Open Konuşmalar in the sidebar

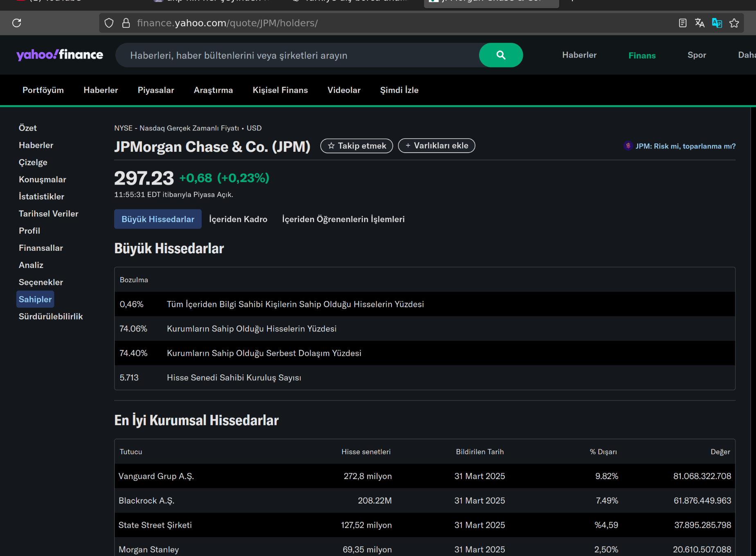43,180
